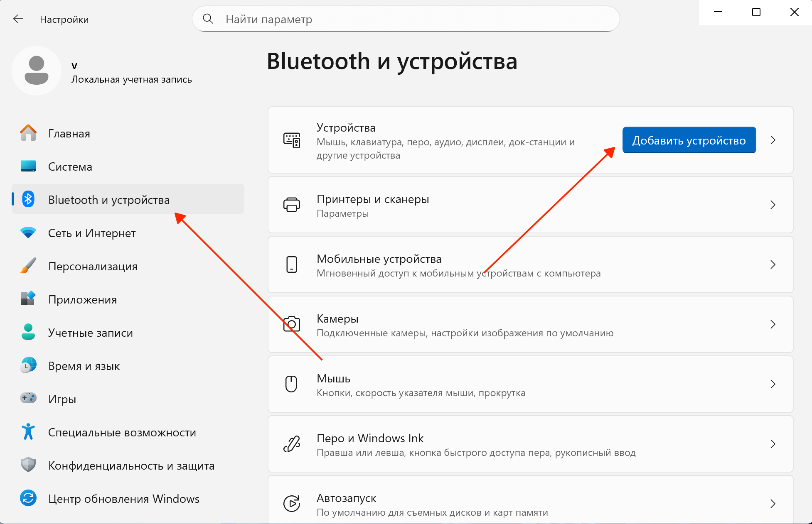Open Центр обновления Windows section
The height and width of the screenshot is (524, 812).
coord(128,499)
